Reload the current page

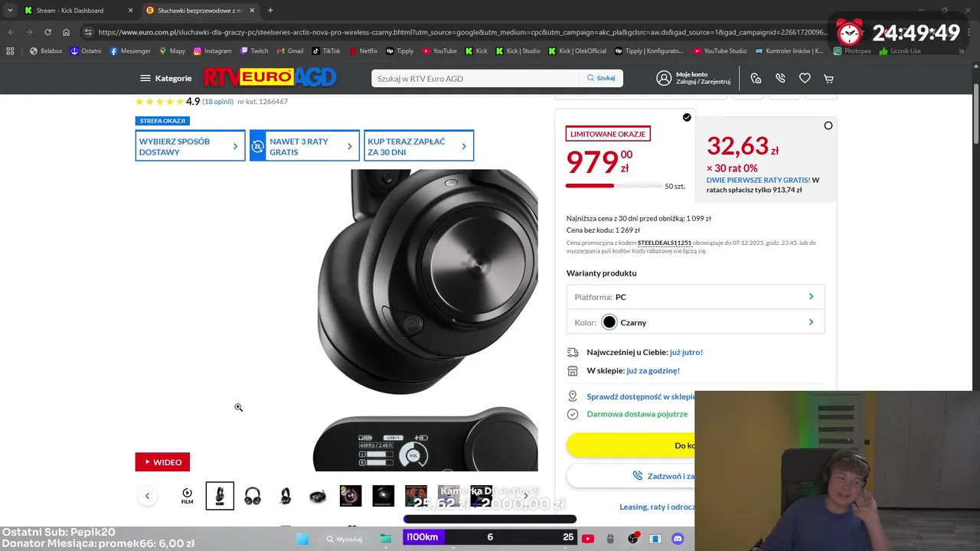(47, 32)
